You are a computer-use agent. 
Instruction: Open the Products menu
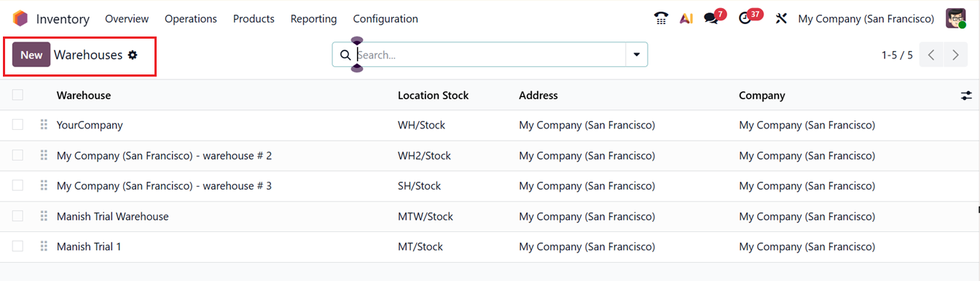(x=254, y=19)
